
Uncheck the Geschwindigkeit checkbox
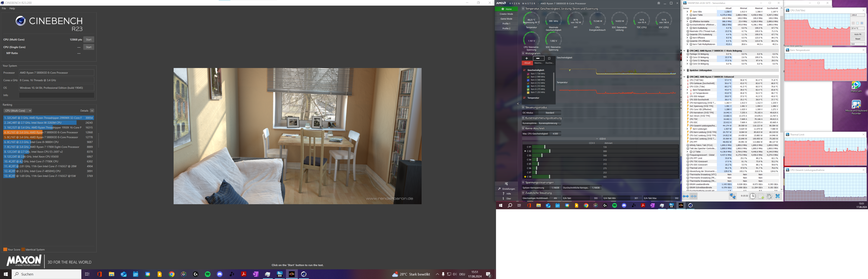pos(524,70)
